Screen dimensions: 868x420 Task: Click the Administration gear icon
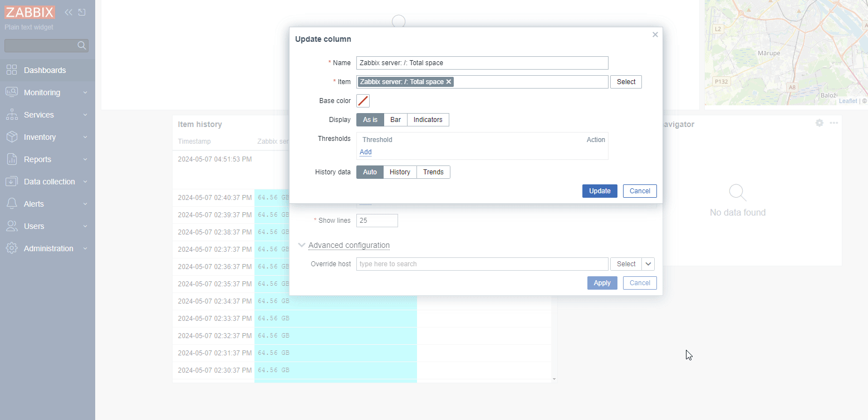tap(12, 248)
